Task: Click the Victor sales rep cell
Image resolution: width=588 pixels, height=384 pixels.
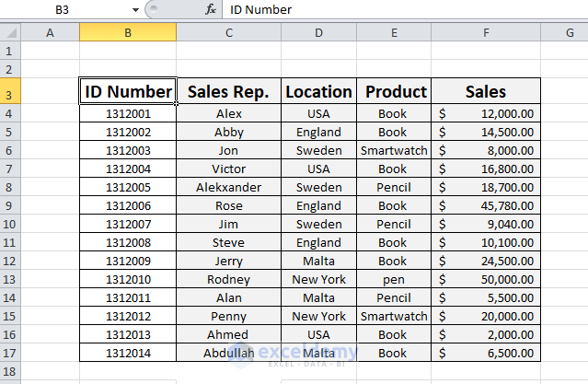Action: tap(229, 169)
